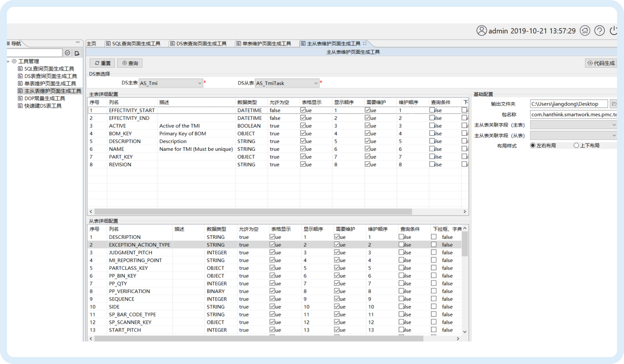This screenshot has width=624, height=364.
Task: Switch to the 单表维护页面生成工具 tab
Action: pyautogui.click(x=263, y=43)
